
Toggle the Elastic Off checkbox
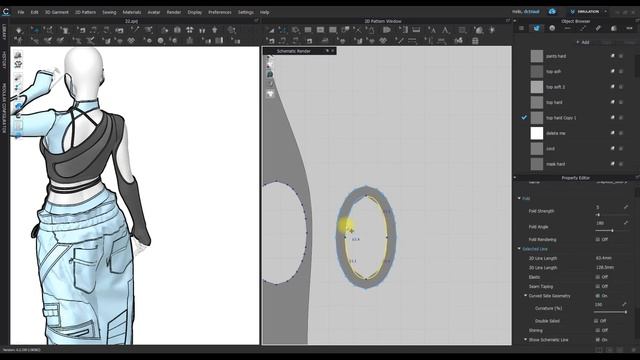pyautogui.click(x=598, y=277)
